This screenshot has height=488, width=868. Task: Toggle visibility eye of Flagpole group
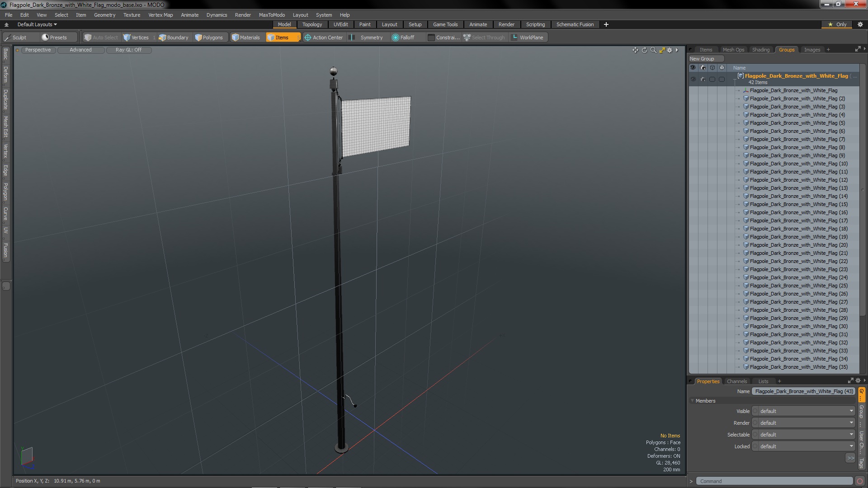coord(693,79)
